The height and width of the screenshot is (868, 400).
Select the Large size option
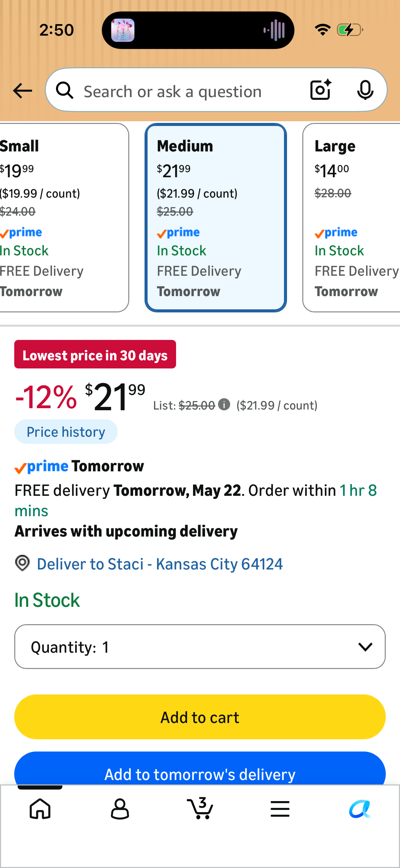[351, 218]
